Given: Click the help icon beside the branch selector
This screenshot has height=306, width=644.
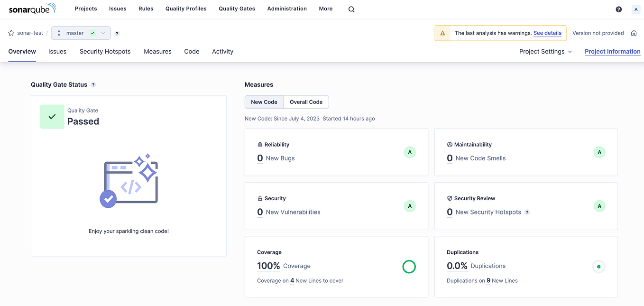Looking at the screenshot, I should 117,33.
